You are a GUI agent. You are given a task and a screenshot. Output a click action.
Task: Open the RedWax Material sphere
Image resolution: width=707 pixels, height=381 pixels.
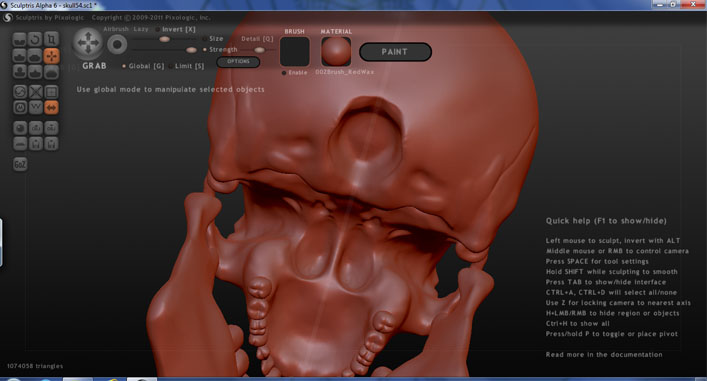click(x=336, y=51)
